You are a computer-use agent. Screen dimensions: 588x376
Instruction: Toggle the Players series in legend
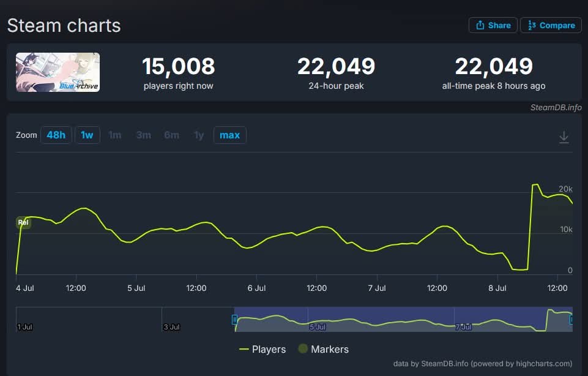coord(262,349)
